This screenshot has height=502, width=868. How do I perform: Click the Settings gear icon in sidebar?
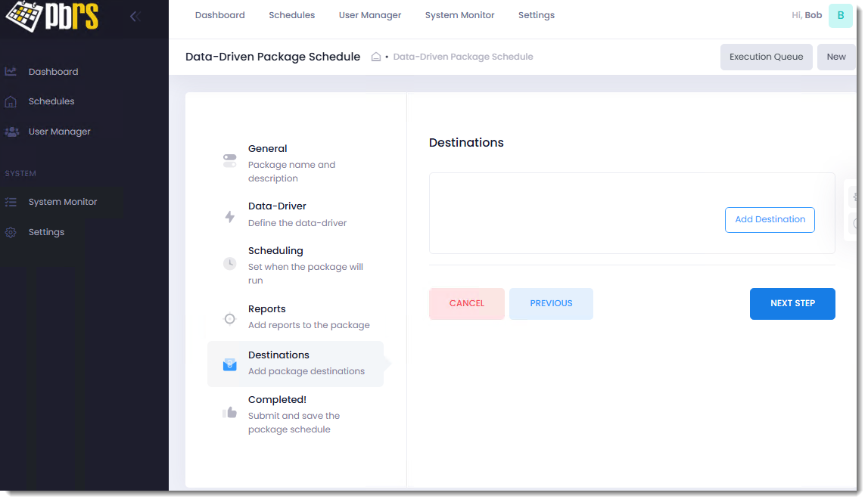11,232
